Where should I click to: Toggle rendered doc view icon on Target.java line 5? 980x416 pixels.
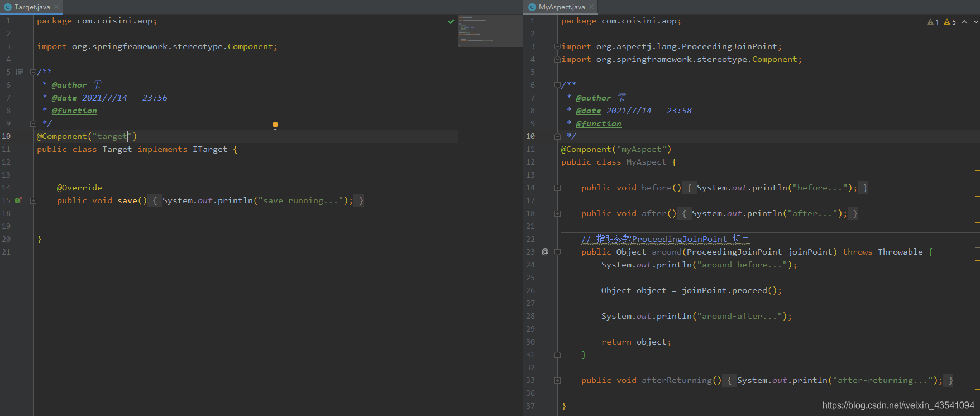tap(20, 72)
